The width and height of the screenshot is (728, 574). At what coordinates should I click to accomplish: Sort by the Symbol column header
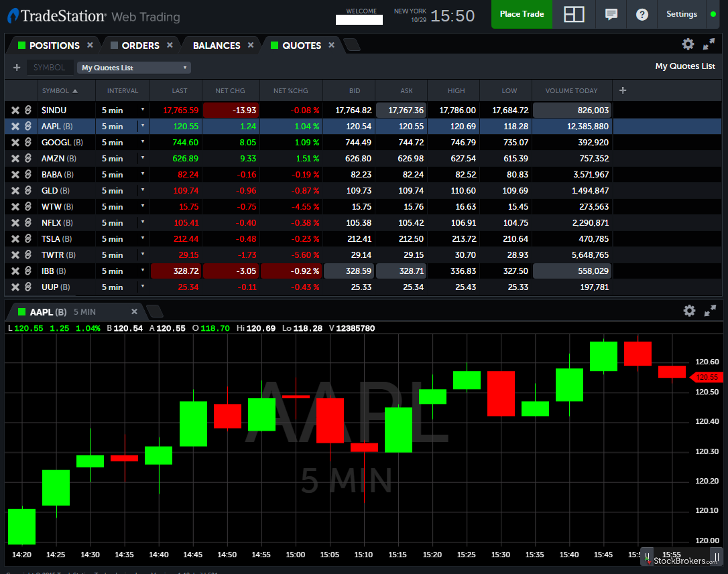coord(59,90)
